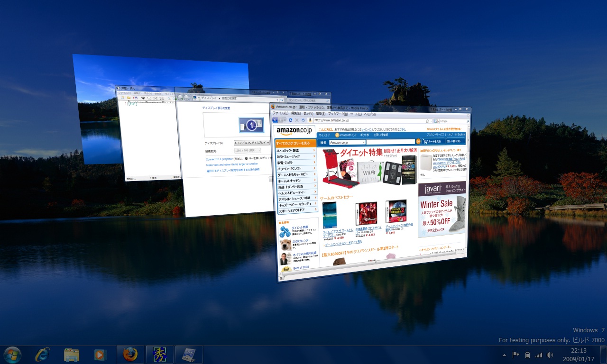Show hidden tray icons arrow
The height and width of the screenshot is (364, 607).
coord(504,355)
